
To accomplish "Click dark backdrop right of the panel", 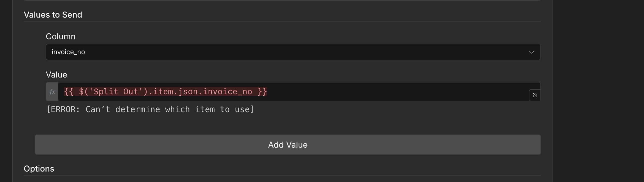I will coord(598,91).
